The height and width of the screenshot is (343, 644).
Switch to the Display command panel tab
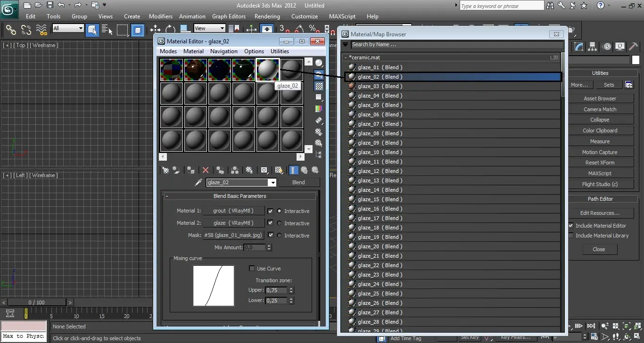pos(620,46)
